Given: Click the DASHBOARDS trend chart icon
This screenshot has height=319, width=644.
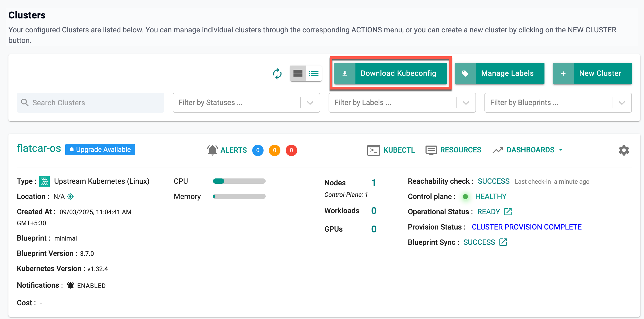Looking at the screenshot, I should [x=498, y=150].
